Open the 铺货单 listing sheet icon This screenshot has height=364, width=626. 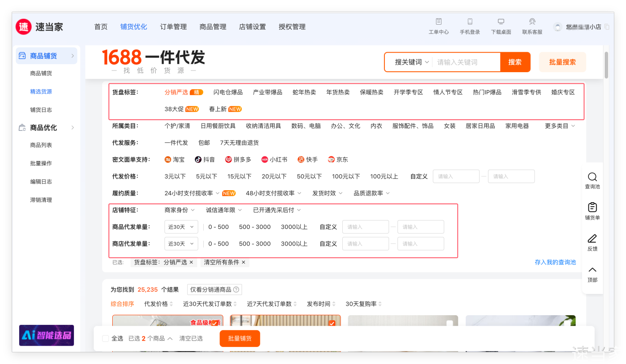pyautogui.click(x=592, y=208)
